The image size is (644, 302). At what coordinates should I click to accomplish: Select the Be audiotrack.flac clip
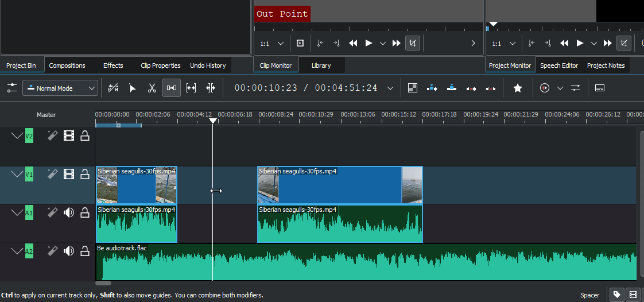point(367,262)
